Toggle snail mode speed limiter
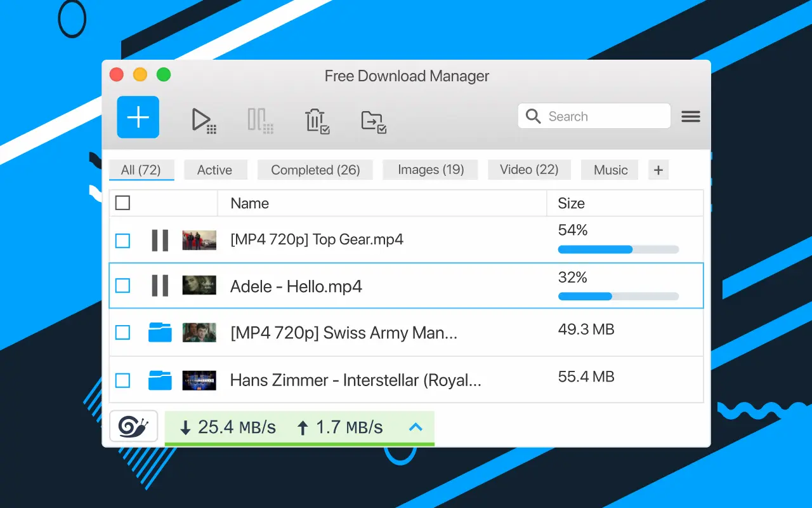 pos(133,426)
